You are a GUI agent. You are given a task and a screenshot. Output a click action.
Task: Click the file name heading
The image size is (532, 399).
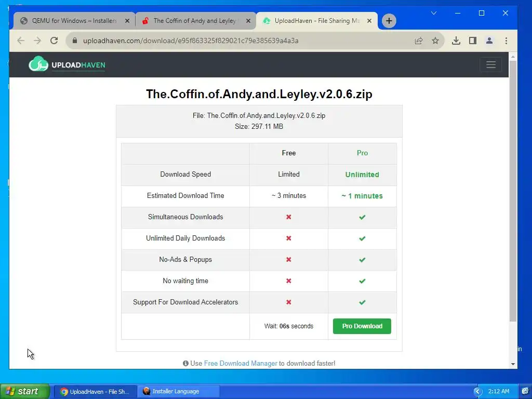pos(259,94)
